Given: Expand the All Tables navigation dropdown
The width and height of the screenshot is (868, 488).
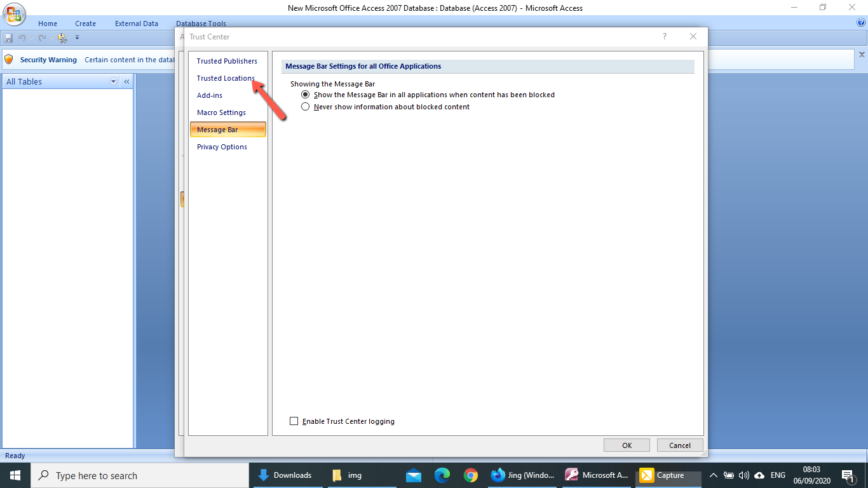Looking at the screenshot, I should tap(114, 81).
